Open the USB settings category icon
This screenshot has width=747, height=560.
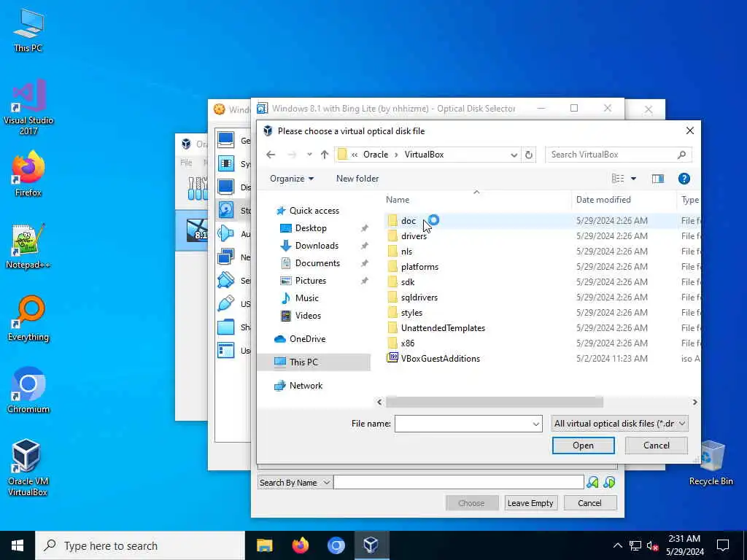click(x=226, y=303)
